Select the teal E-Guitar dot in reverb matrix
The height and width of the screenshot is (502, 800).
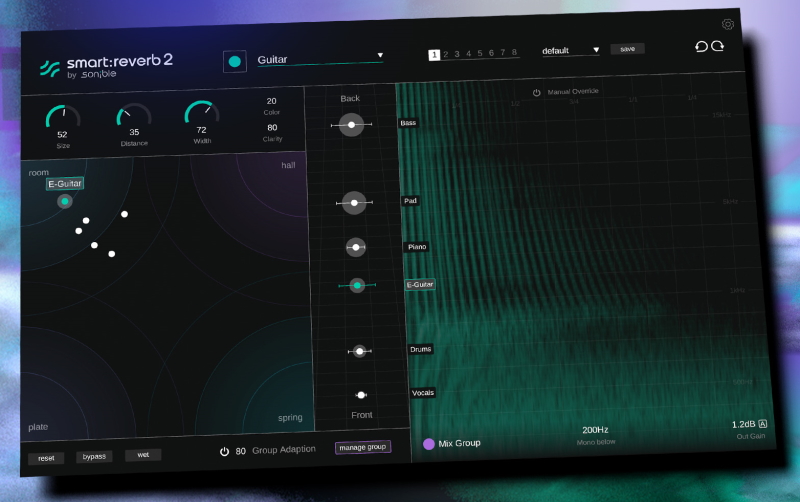point(65,202)
